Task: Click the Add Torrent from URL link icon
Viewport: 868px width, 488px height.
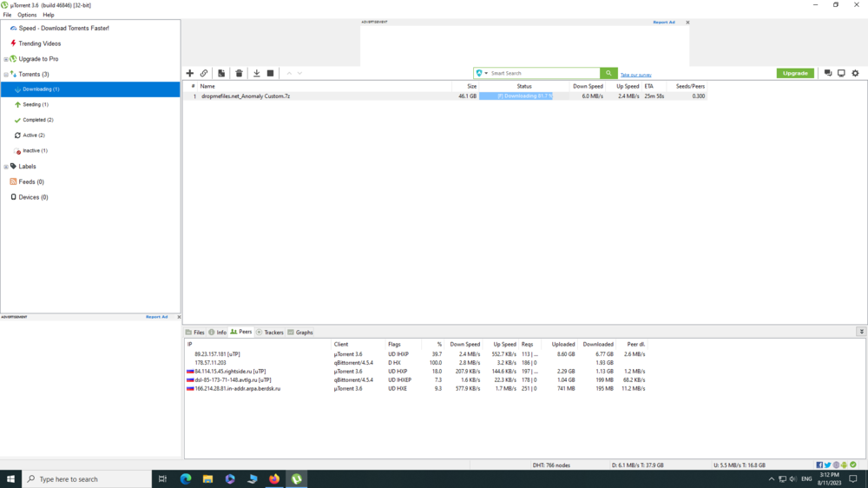Action: click(204, 73)
